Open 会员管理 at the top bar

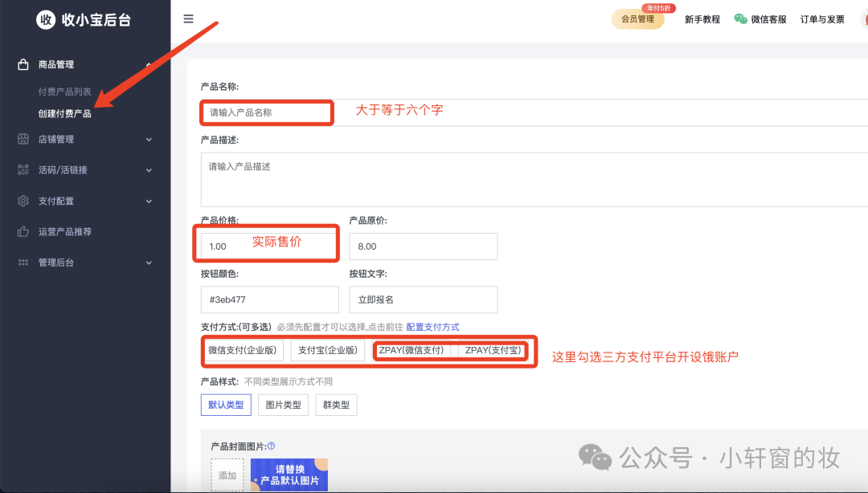(638, 18)
